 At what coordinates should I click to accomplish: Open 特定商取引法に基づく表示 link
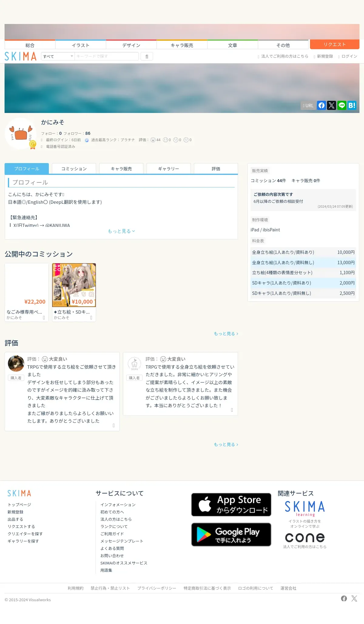click(207, 588)
